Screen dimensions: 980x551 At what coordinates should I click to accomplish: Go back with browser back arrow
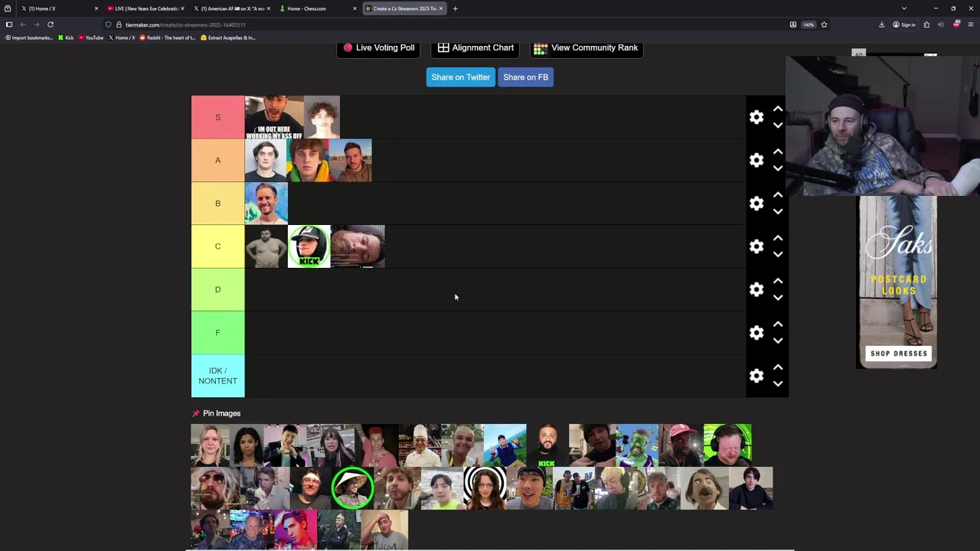tap(23, 24)
